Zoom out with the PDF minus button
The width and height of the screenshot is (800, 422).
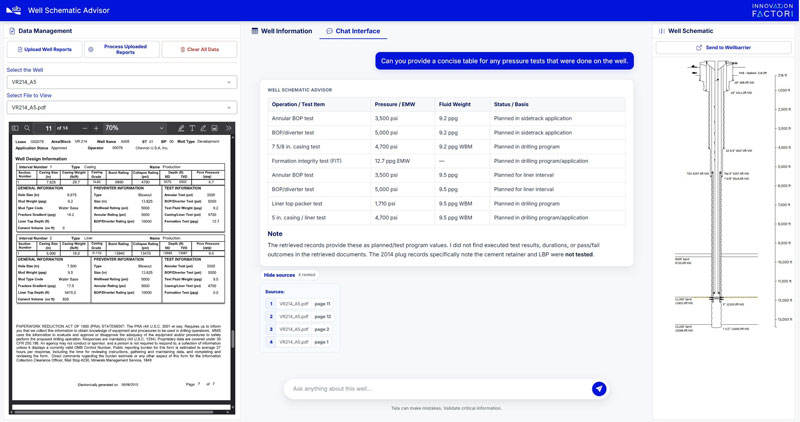point(85,128)
